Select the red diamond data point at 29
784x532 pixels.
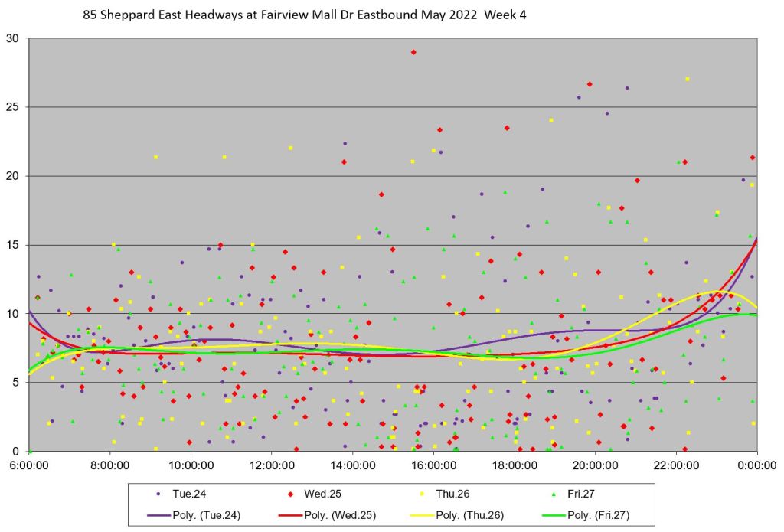tap(413, 52)
